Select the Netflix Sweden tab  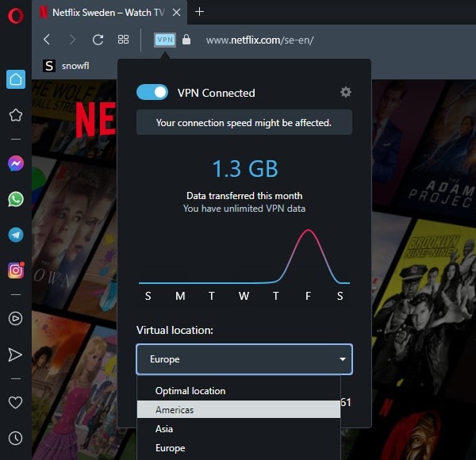pyautogui.click(x=109, y=13)
